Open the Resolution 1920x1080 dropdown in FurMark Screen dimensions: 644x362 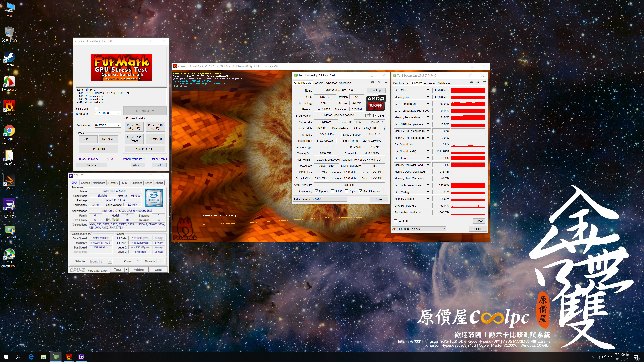point(108,113)
